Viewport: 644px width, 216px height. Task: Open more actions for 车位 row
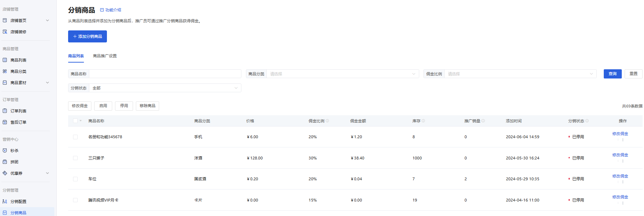[623, 182]
